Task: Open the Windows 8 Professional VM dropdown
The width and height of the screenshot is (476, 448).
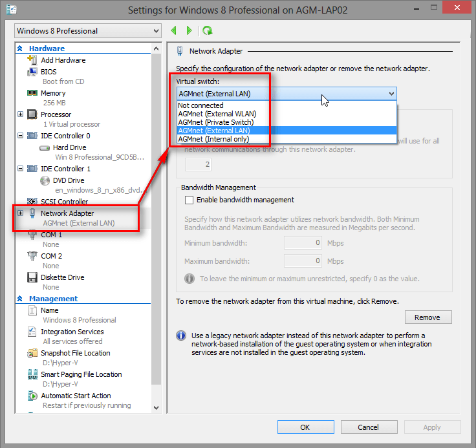Action: [88, 30]
